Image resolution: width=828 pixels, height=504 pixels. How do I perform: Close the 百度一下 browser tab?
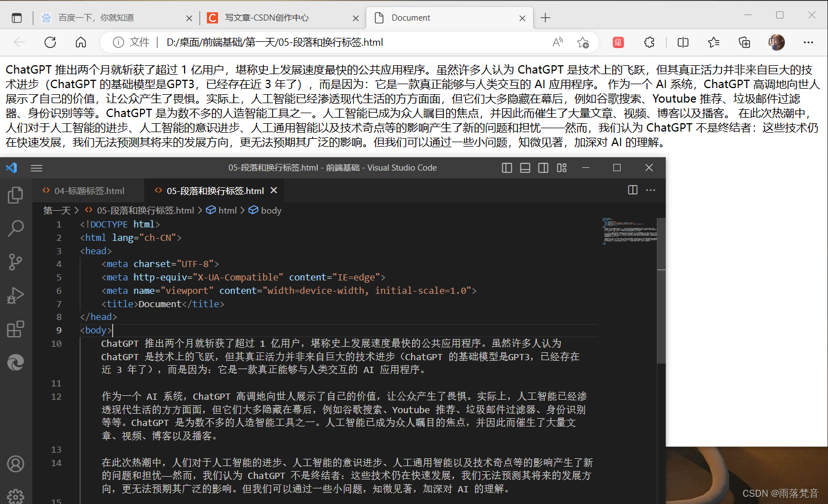pos(189,18)
